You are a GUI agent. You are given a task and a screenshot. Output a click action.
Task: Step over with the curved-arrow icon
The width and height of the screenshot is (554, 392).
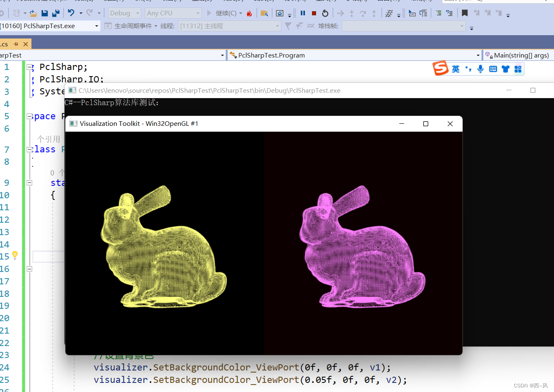363,13
